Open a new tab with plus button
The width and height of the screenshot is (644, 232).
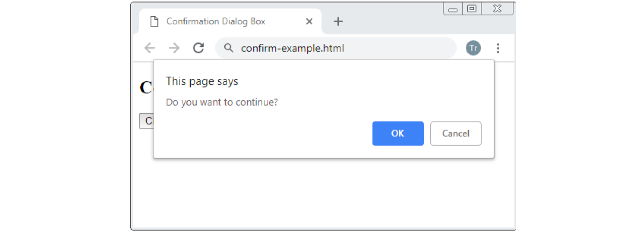tap(338, 21)
